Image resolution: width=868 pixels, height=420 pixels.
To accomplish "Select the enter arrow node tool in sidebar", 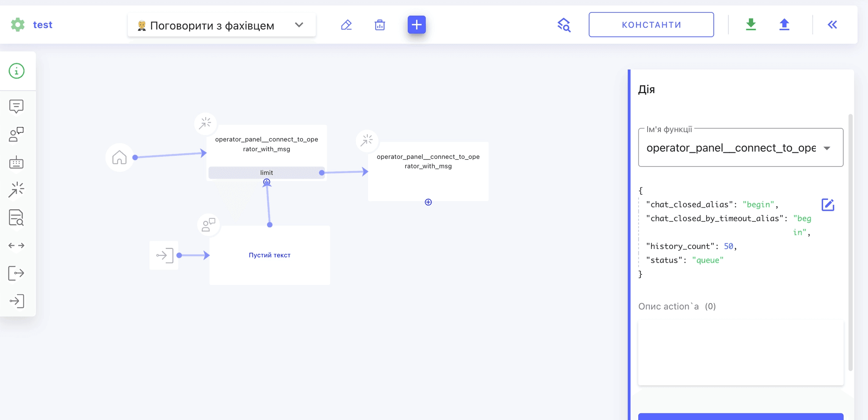I will point(17,301).
